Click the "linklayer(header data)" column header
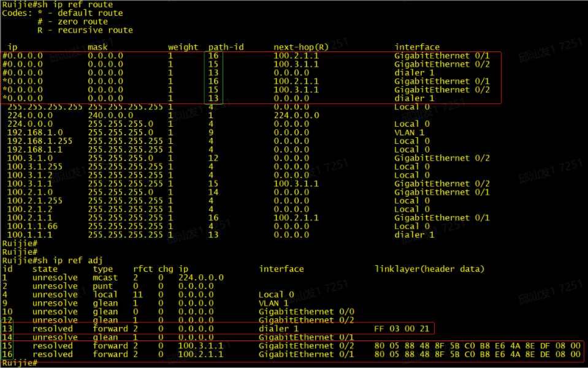 coord(429,269)
